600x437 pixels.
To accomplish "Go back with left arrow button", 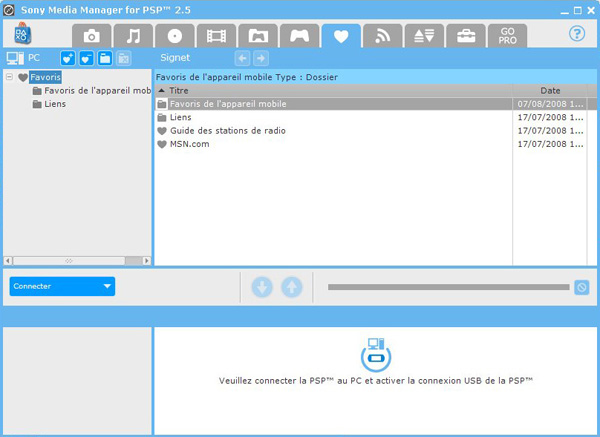I will [x=242, y=58].
